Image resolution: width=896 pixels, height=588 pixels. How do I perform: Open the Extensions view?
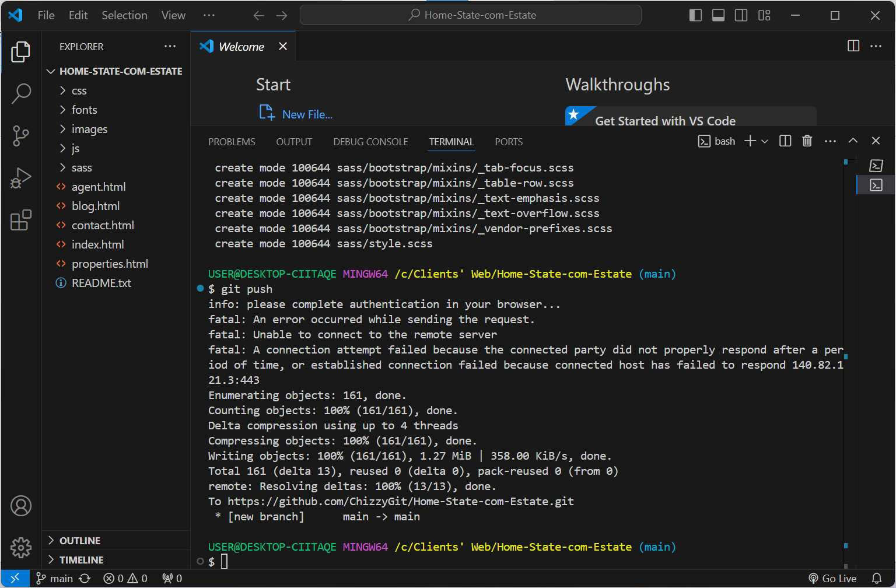pyautogui.click(x=21, y=220)
